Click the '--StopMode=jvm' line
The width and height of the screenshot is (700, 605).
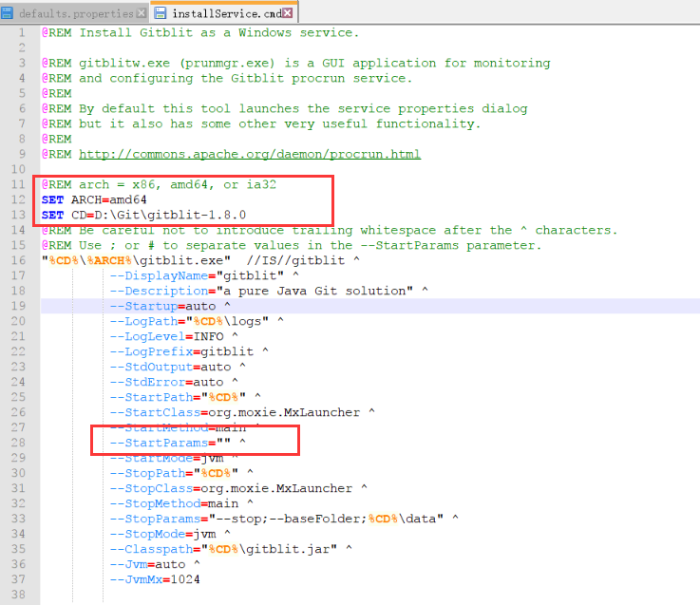pyautogui.click(x=170, y=534)
